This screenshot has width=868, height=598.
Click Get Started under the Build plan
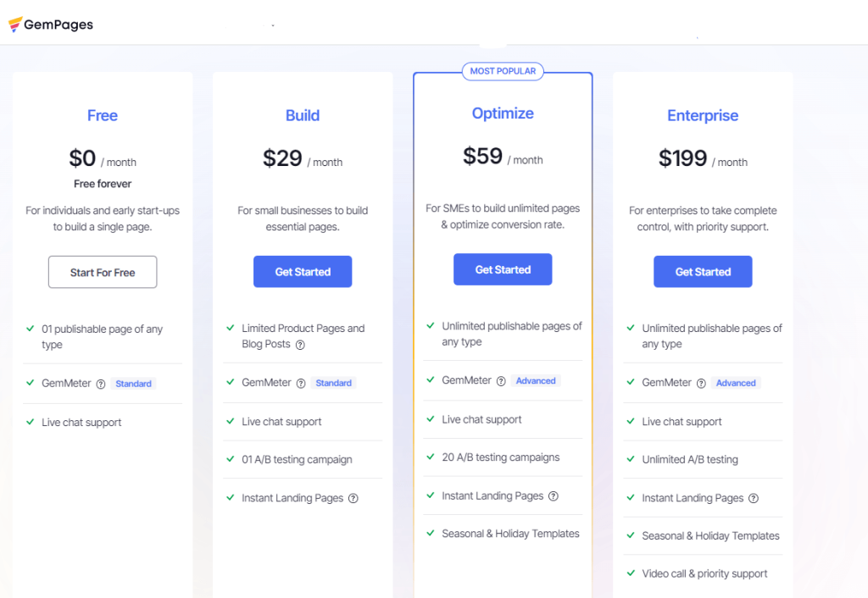click(x=303, y=272)
